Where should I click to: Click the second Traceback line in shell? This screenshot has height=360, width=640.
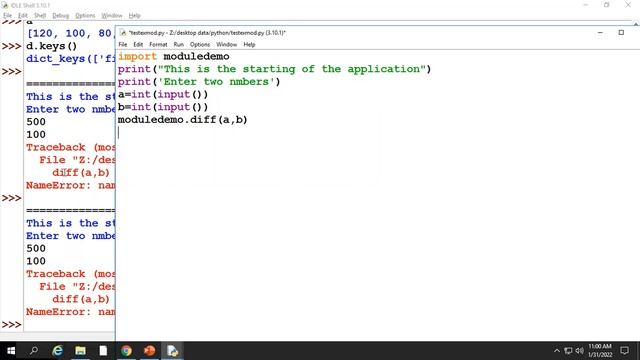pos(70,274)
